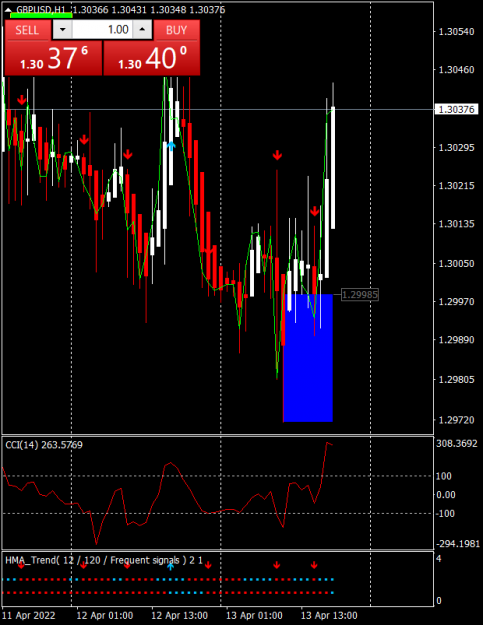The image size is (483, 625).
Task: Click the 13 Apr 13:00 time label
Action: pos(329,615)
